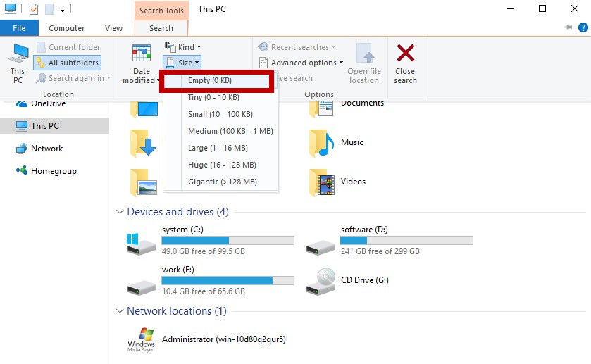The width and height of the screenshot is (591, 364).
Task: Switch to the View tab
Action: (x=113, y=28)
